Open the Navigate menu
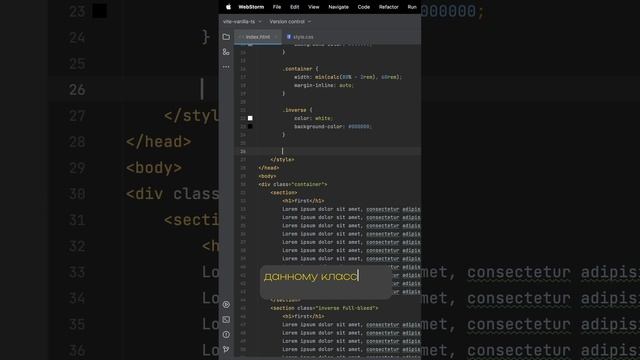 click(x=338, y=7)
